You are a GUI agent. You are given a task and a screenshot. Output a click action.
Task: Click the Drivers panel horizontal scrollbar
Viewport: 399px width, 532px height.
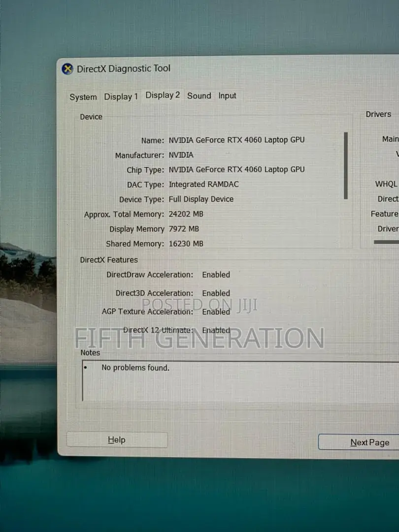point(387,242)
